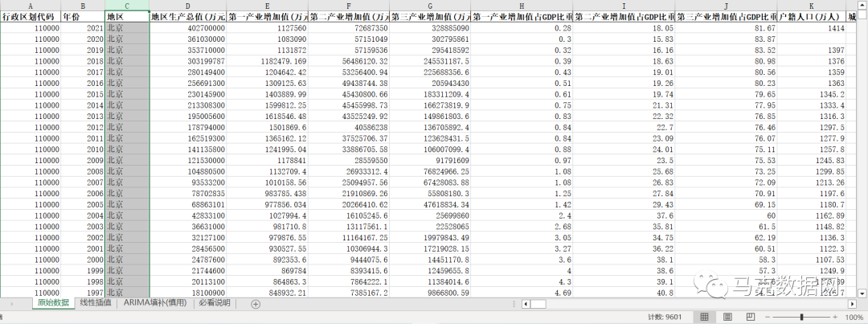Click the 年份 header cell

[x=83, y=17]
